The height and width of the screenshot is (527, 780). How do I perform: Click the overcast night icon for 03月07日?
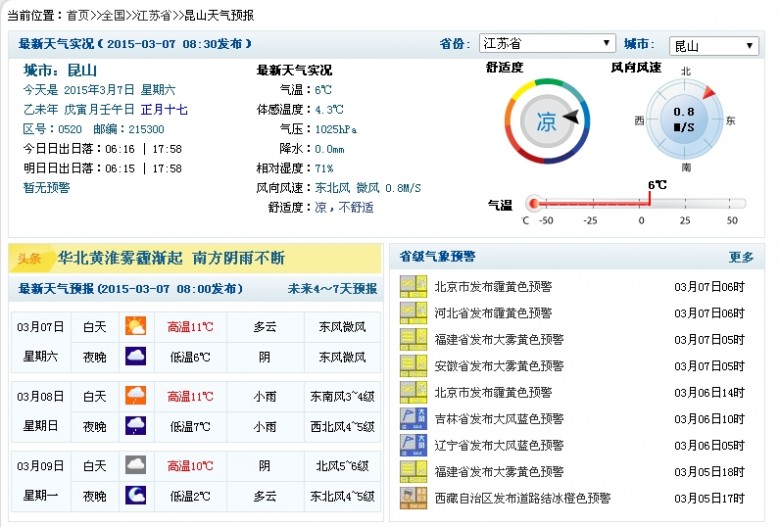pyautogui.click(x=135, y=356)
